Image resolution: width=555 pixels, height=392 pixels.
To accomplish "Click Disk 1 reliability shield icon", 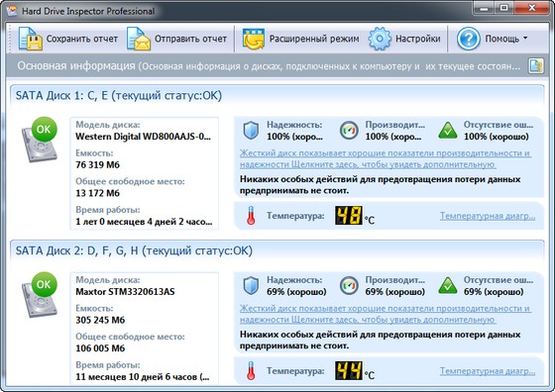I will (x=251, y=130).
